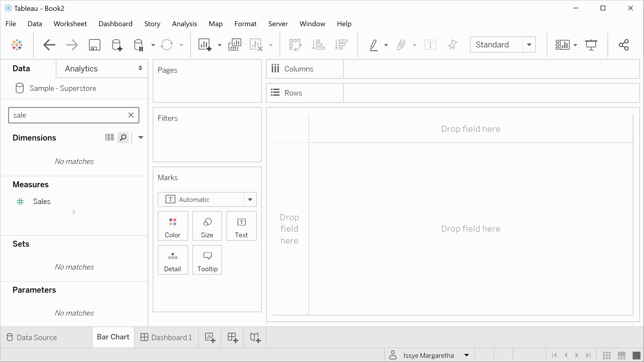Click the save workbook icon

pos(94,45)
